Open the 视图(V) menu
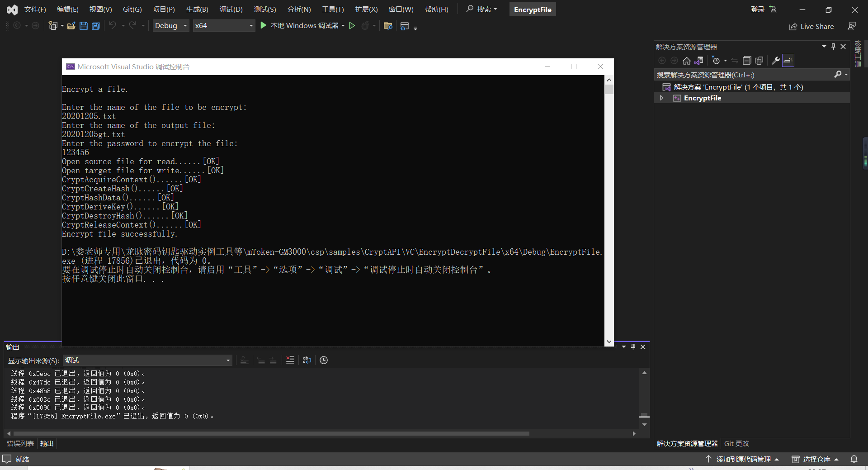This screenshot has width=868, height=470. point(100,9)
